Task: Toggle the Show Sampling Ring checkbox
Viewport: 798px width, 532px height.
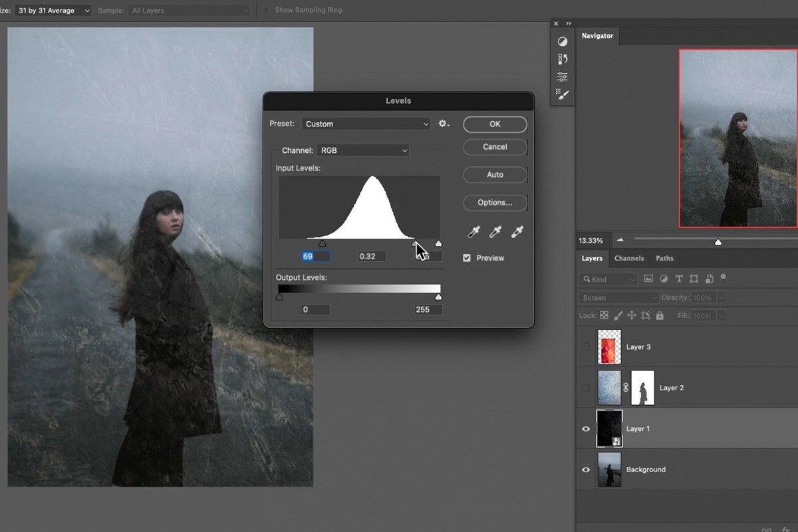Action: tap(266, 10)
